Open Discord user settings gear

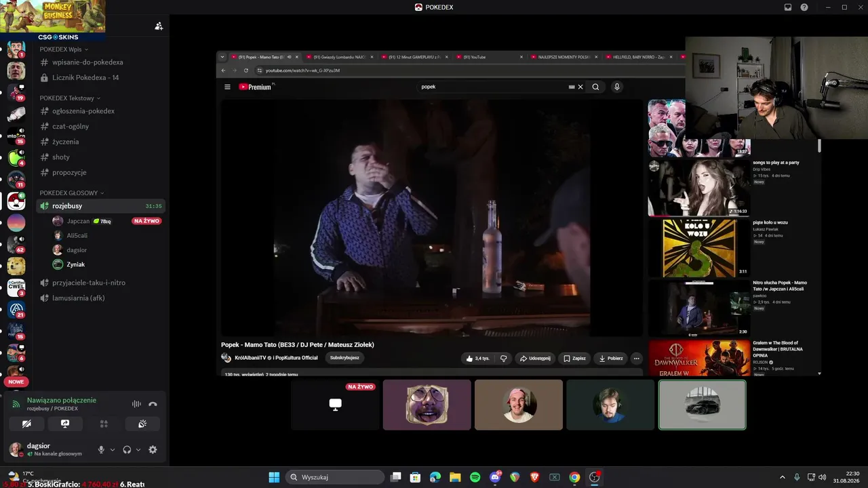coord(153,449)
